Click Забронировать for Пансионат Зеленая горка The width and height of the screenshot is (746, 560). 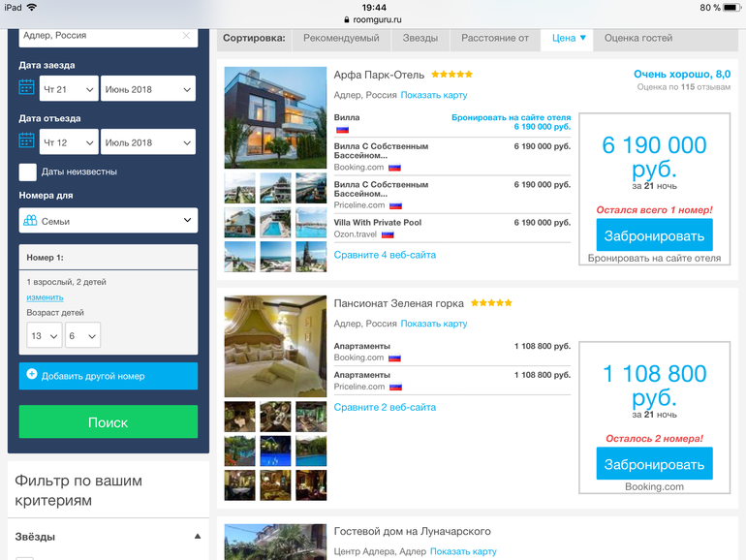(654, 464)
